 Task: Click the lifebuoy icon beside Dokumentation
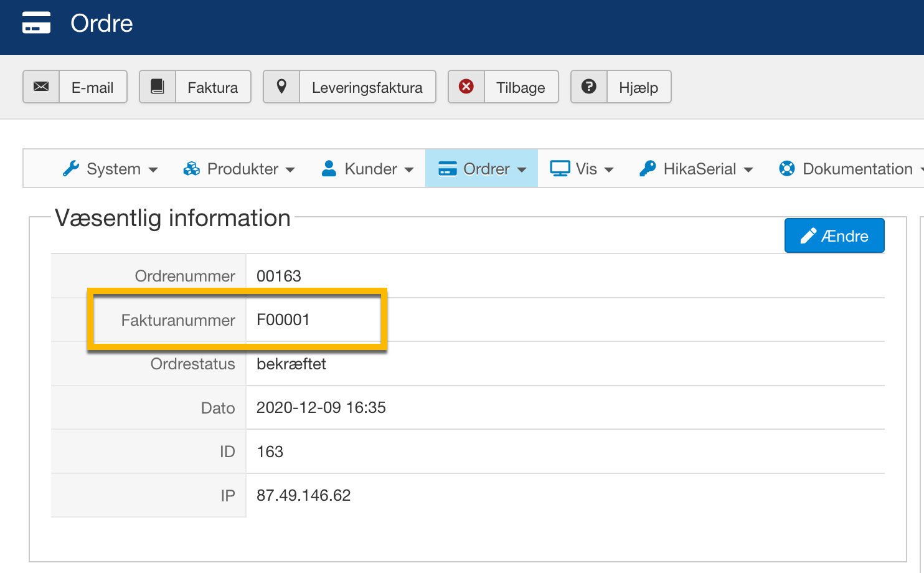point(787,169)
